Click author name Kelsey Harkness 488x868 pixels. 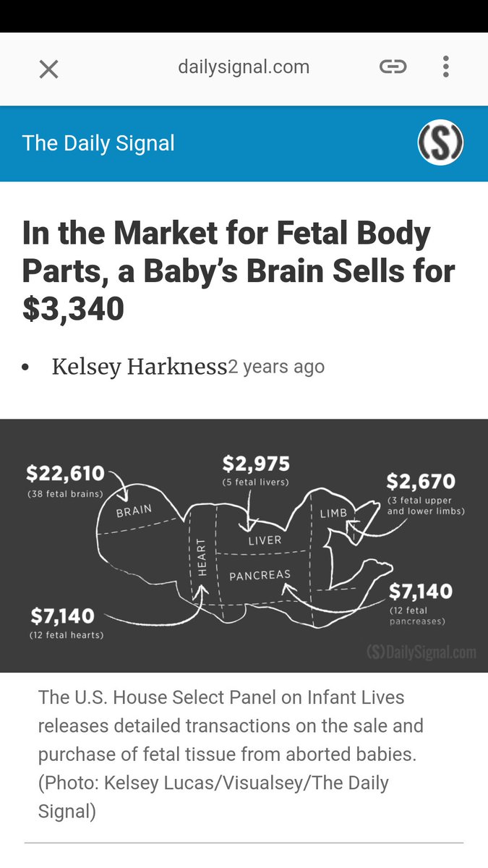click(x=140, y=367)
